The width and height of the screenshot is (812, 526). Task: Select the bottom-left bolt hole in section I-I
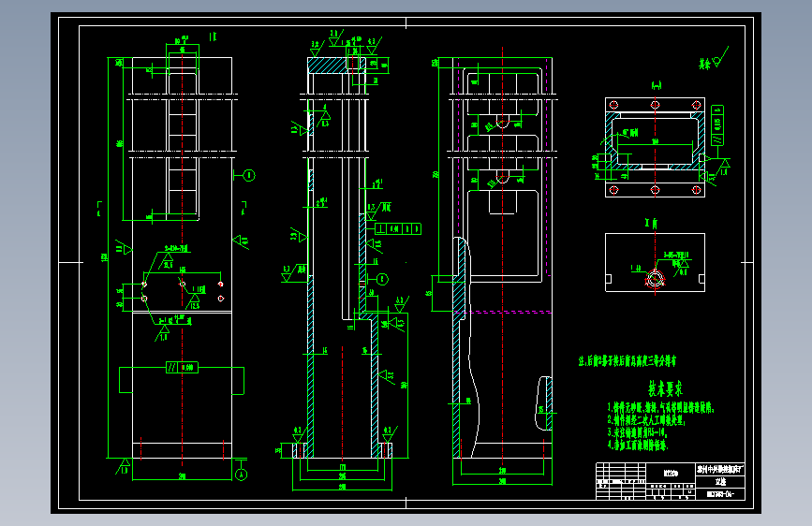(x=613, y=190)
